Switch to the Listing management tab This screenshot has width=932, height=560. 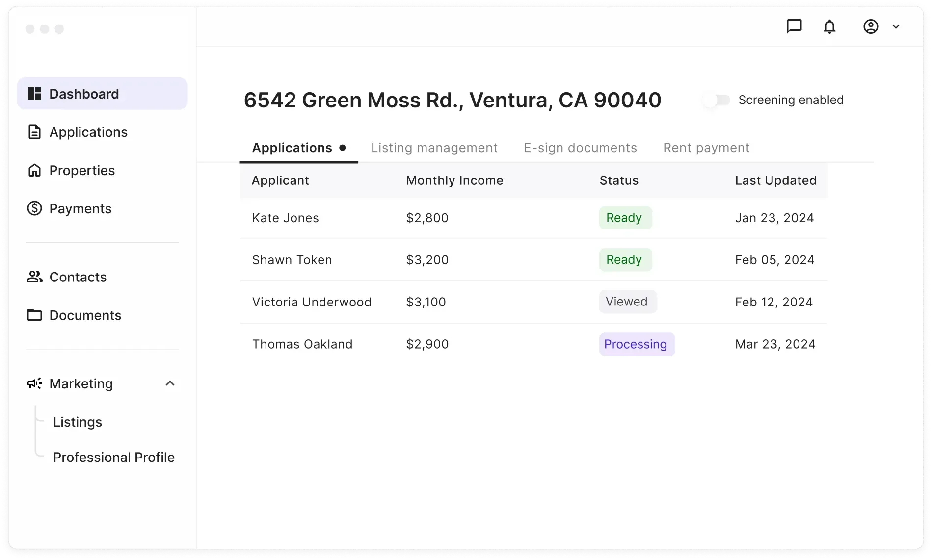434,148
